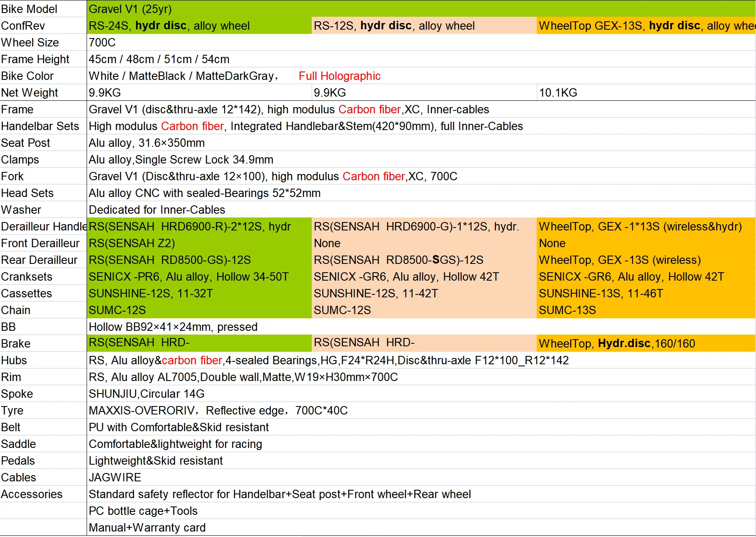
Task: Click the "WheelTop, Hydr.disc,160/160" brake cell
Action: pyautogui.click(x=646, y=343)
